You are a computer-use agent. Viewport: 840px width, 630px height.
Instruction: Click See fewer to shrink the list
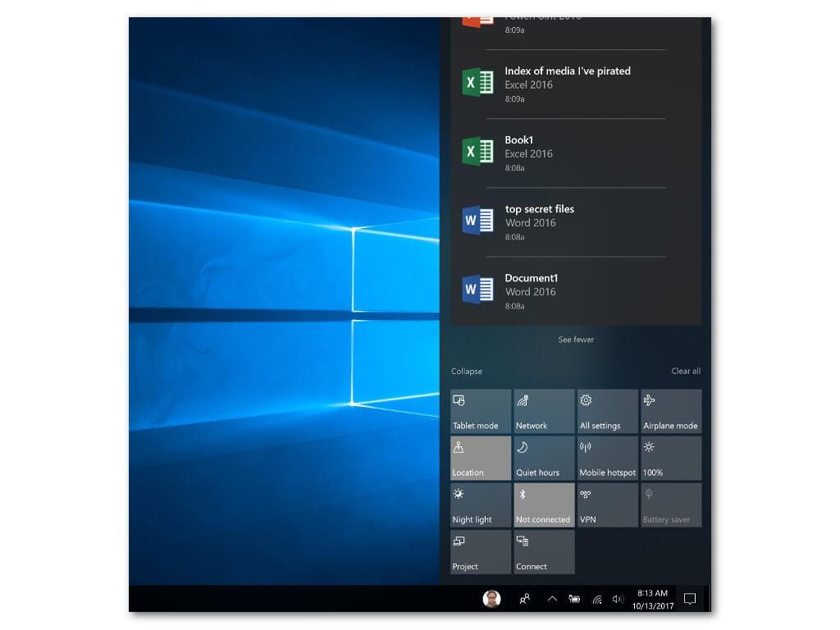(x=576, y=340)
